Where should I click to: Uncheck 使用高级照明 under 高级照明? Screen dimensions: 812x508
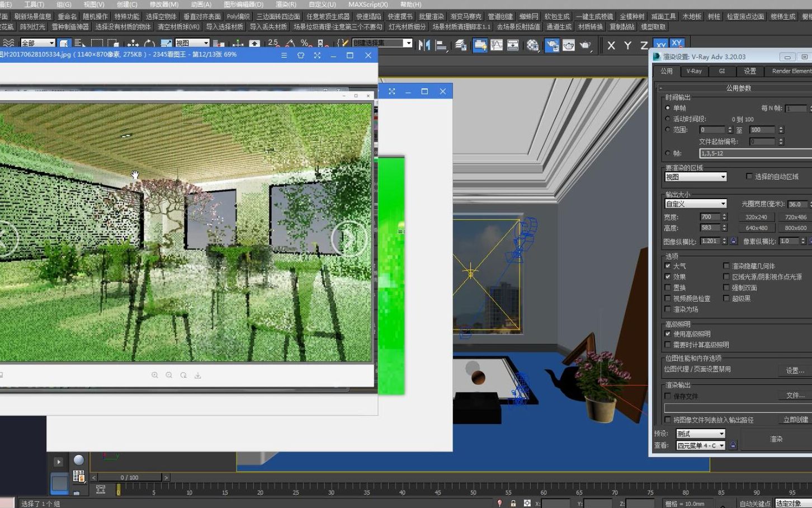[x=668, y=333]
